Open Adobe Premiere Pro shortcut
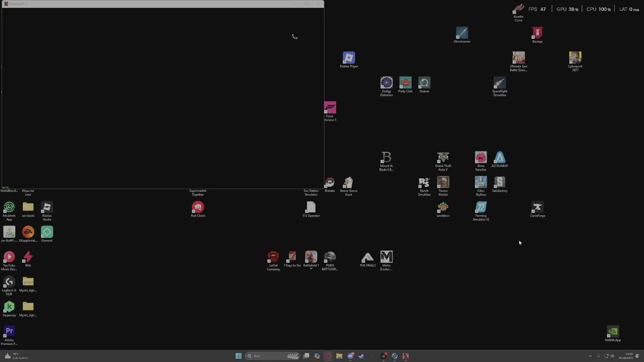Image resolution: width=644 pixels, height=362 pixels. [9, 336]
